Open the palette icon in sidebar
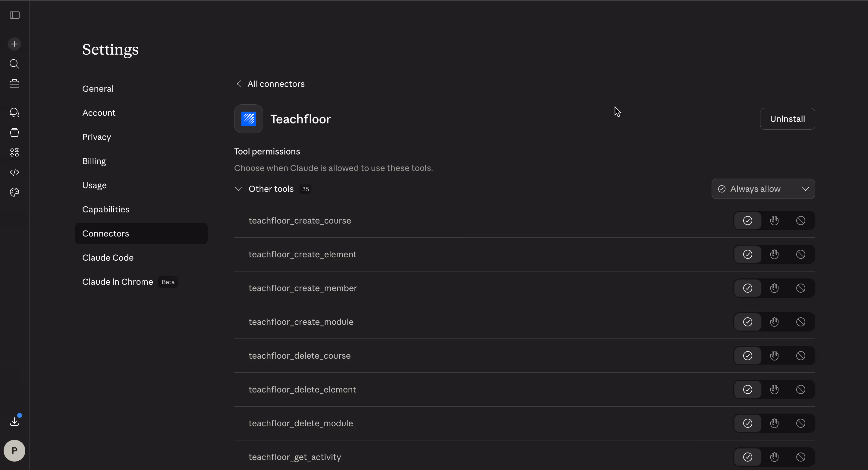 [14, 192]
